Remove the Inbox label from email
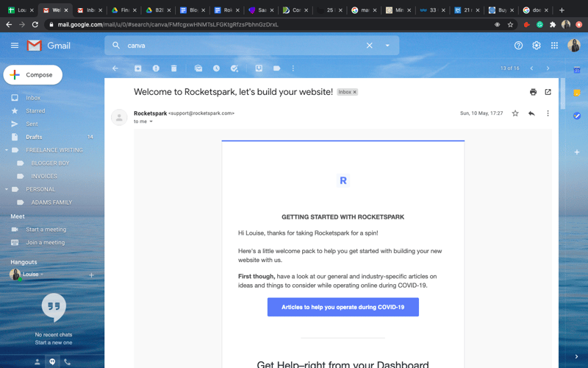 [x=354, y=92]
